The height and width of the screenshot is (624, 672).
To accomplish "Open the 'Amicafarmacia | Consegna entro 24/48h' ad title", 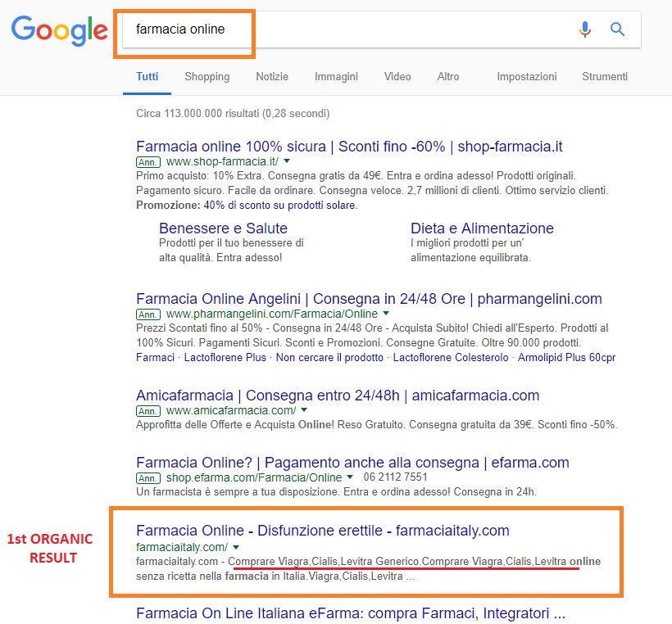I will click(x=338, y=396).
